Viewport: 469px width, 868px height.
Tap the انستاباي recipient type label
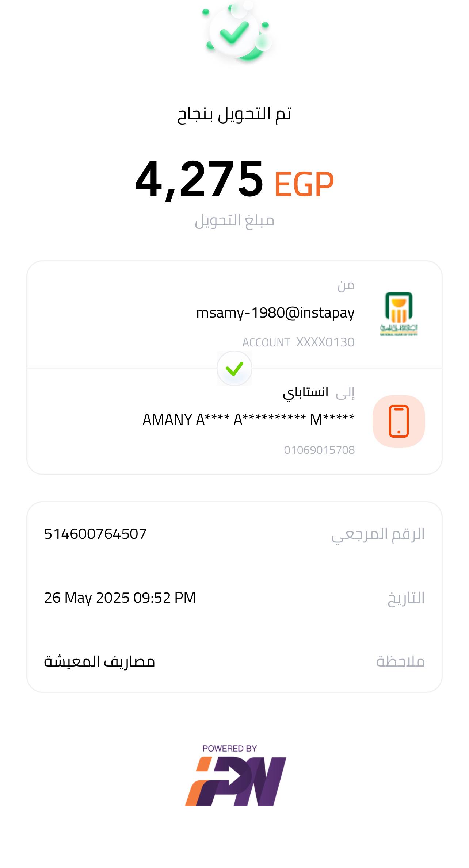coord(305,392)
